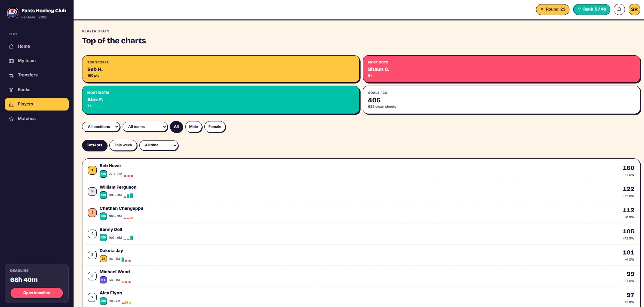Click the Transfers arrows icon
This screenshot has height=307, width=644.
pos(11,75)
